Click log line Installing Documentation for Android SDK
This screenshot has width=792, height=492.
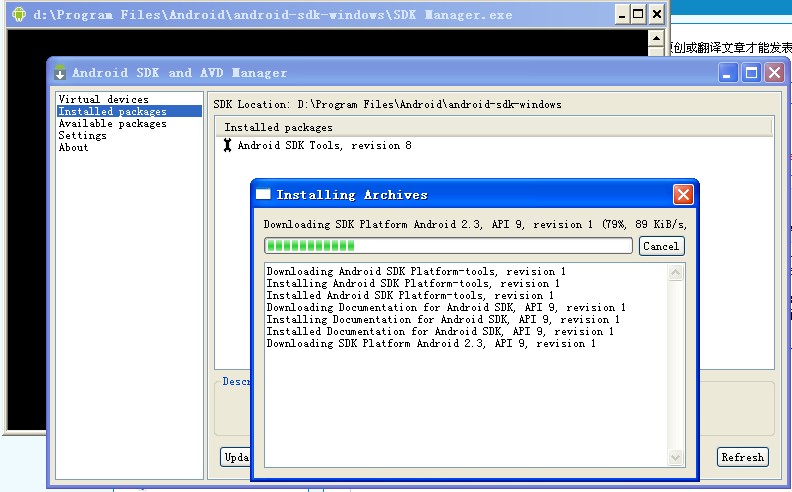pos(443,320)
